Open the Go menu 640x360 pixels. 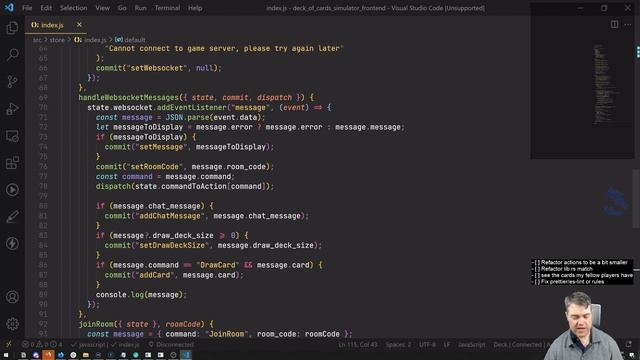122,8
